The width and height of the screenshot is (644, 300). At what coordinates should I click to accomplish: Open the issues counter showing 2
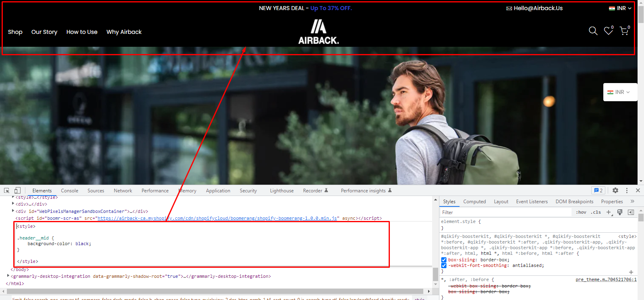(x=598, y=190)
